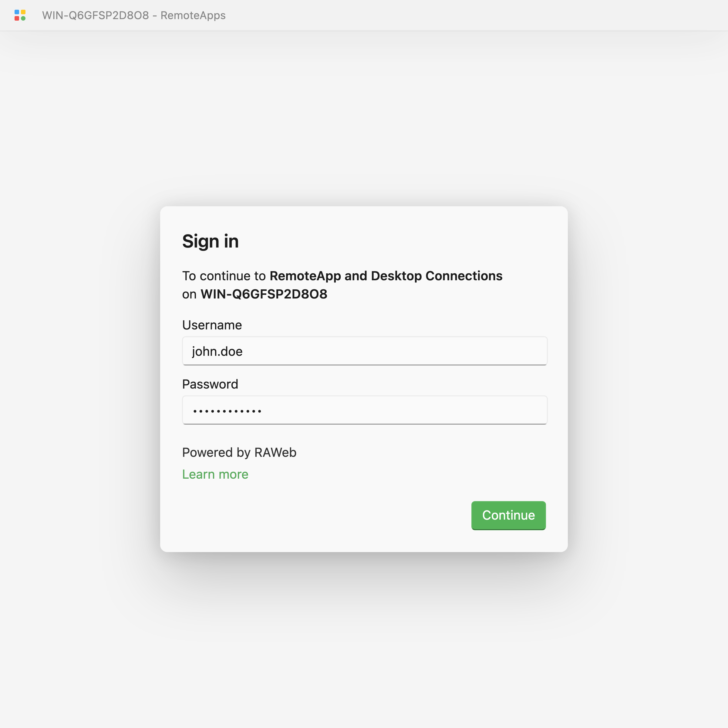Click the red square in the app logo

[17, 19]
